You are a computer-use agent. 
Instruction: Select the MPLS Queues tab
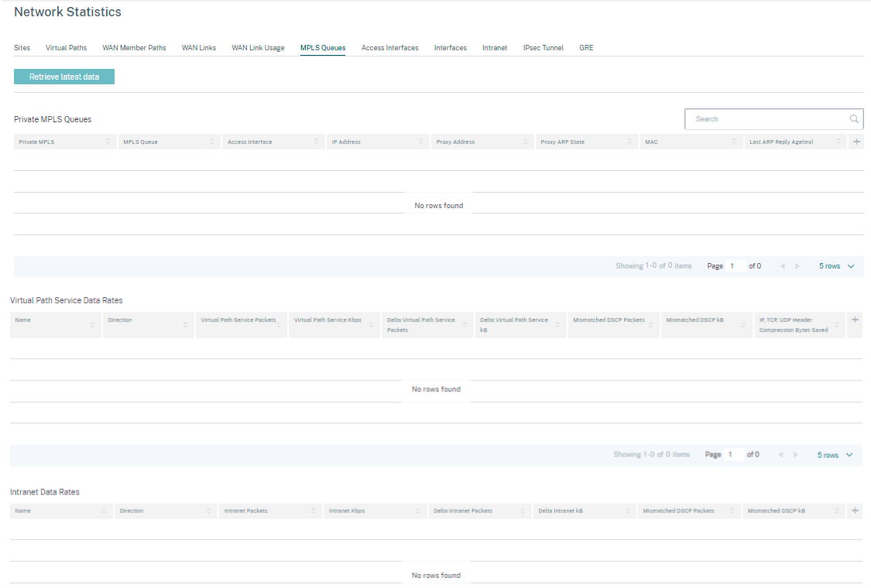[x=323, y=48]
